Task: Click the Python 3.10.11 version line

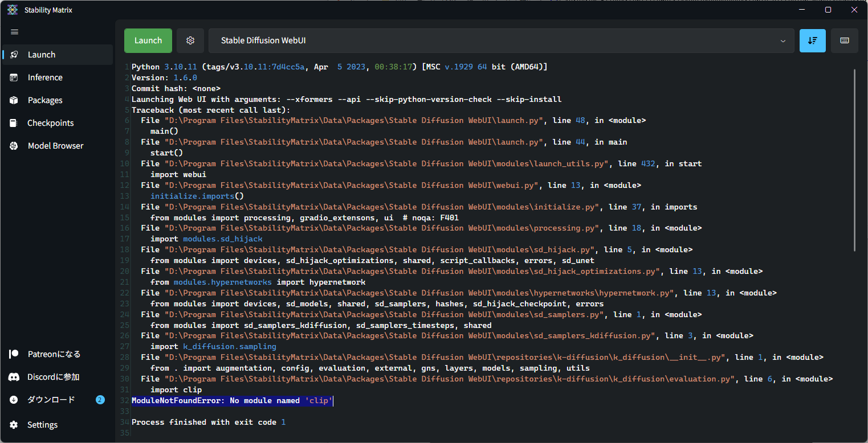Action: pyautogui.click(x=340, y=67)
